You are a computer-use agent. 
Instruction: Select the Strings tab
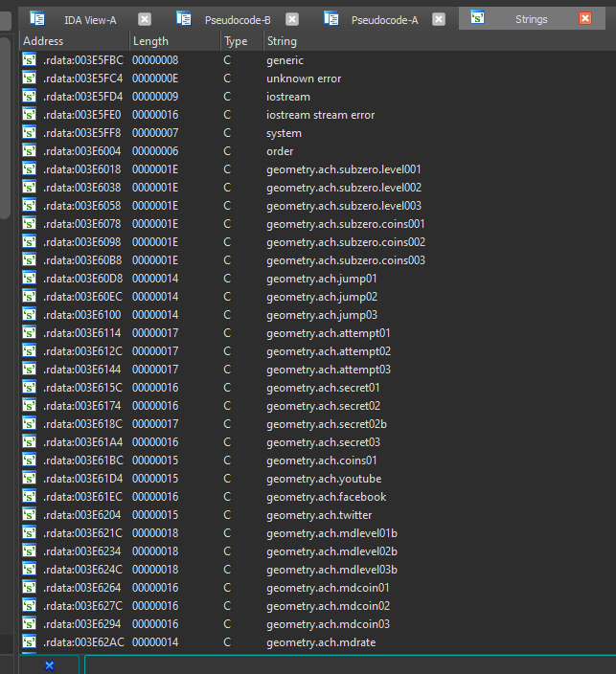pos(532,19)
